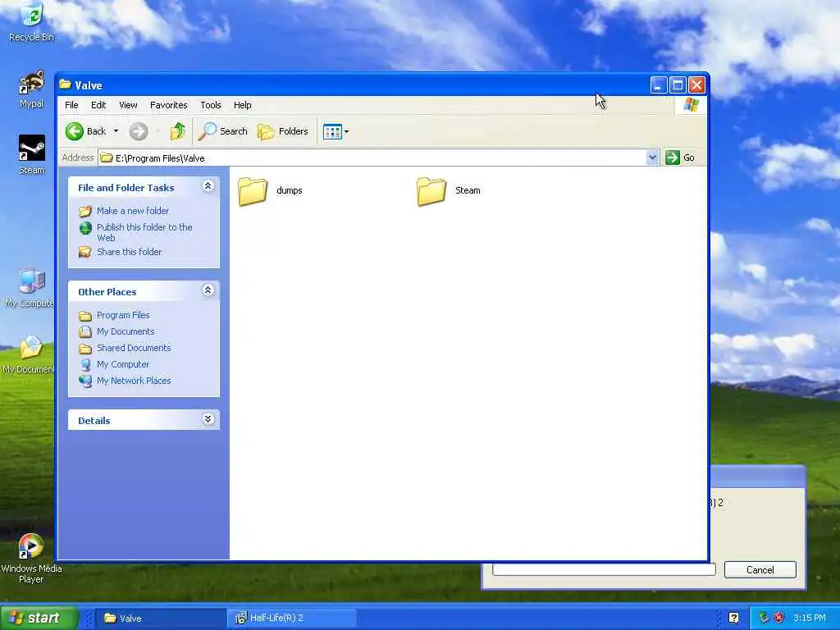Open the Steam folder in Valve window

coord(449,190)
